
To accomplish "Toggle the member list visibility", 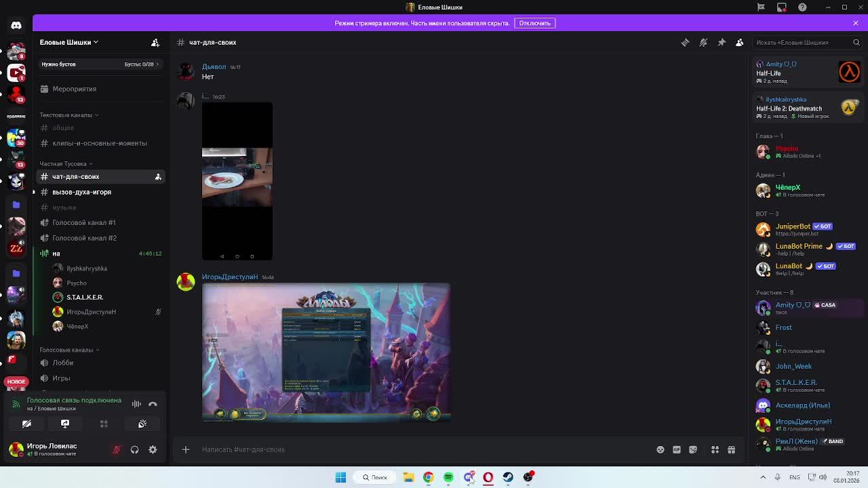I will tap(740, 42).
